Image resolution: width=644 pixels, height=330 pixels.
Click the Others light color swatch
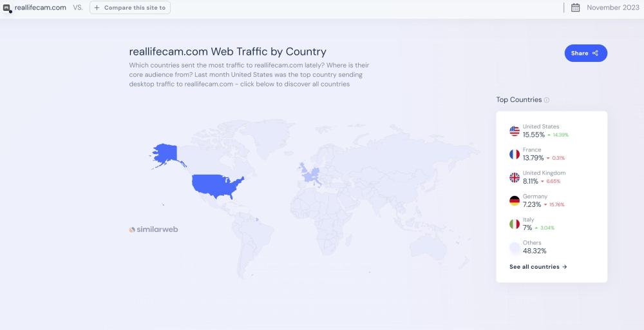click(514, 247)
